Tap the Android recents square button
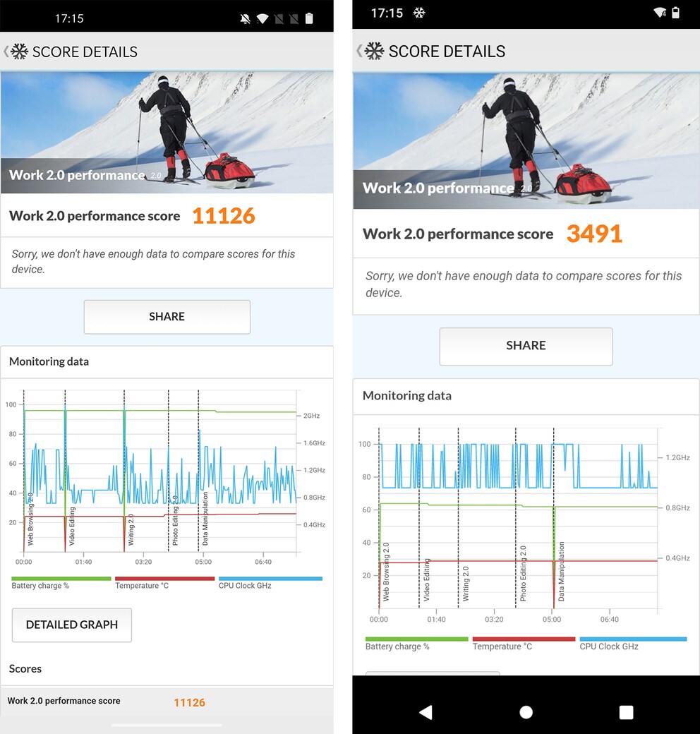 [626, 712]
